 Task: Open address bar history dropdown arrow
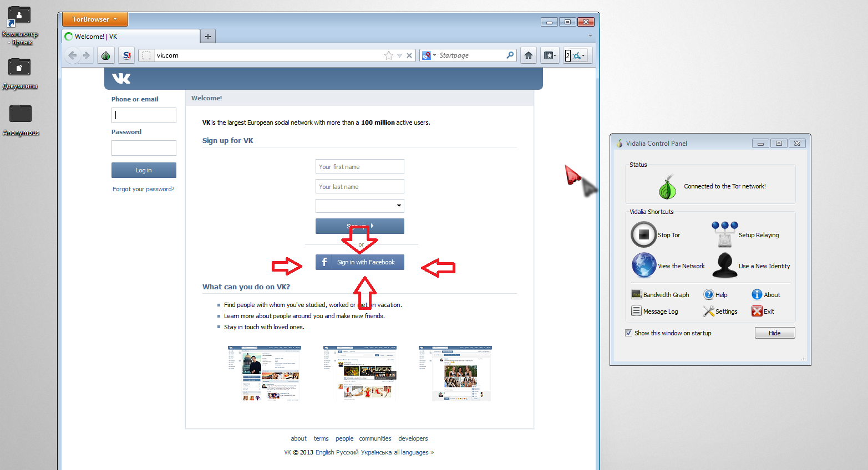coord(399,55)
